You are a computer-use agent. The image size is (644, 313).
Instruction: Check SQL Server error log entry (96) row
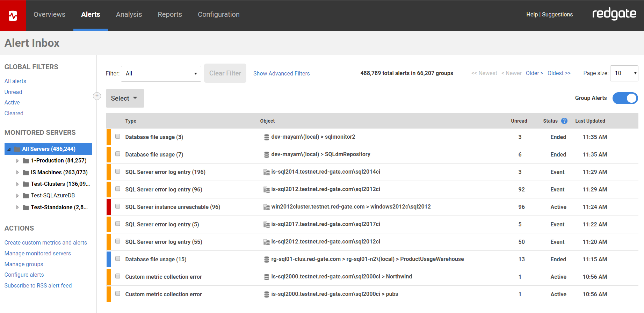pos(118,189)
